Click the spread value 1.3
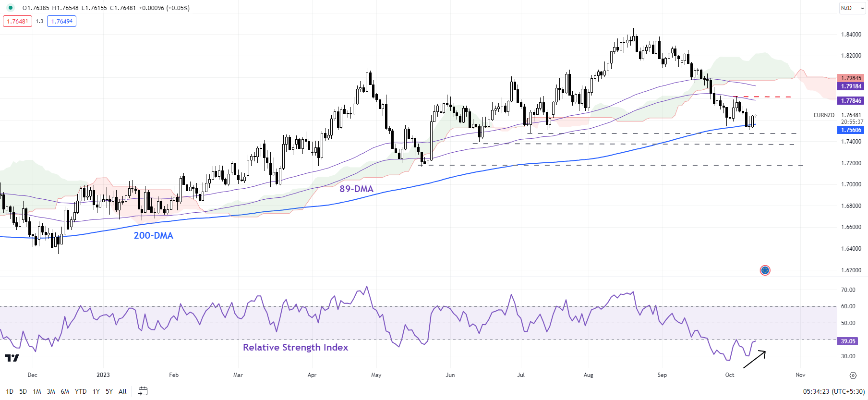The height and width of the screenshot is (400, 868). (x=39, y=21)
